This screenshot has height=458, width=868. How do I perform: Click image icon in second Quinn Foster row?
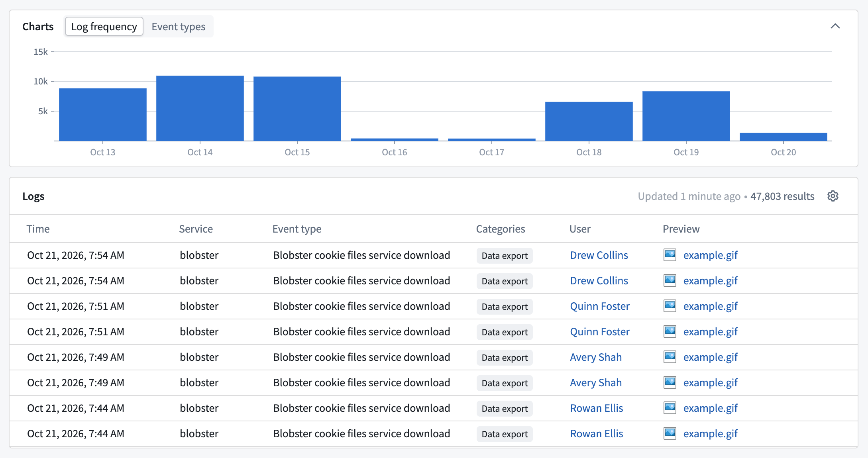coord(670,331)
